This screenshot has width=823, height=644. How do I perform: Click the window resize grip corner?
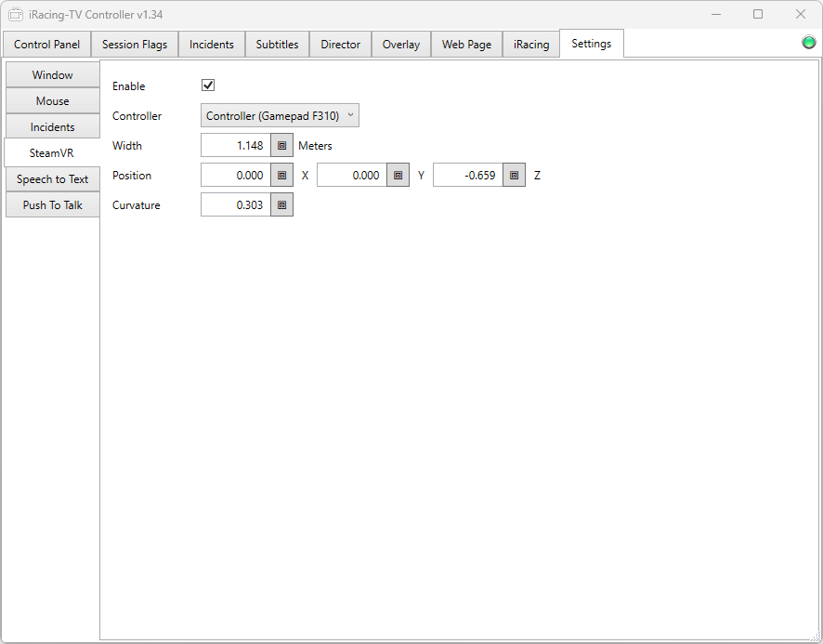click(816, 637)
